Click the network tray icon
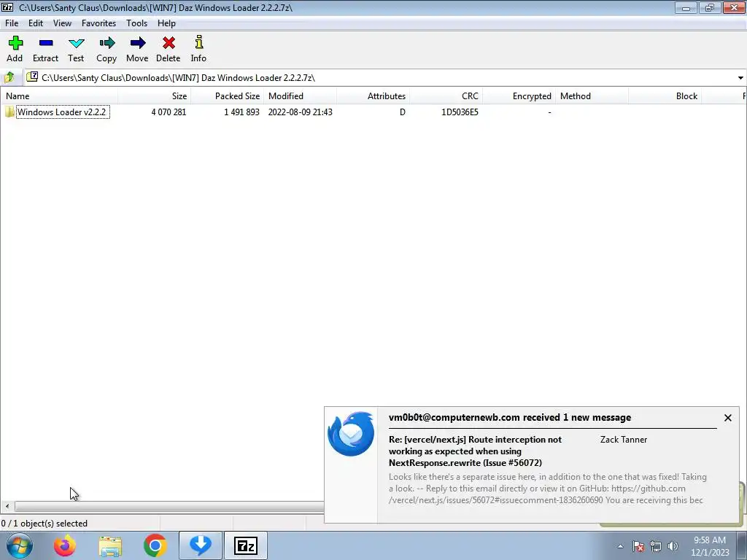 [x=656, y=546]
